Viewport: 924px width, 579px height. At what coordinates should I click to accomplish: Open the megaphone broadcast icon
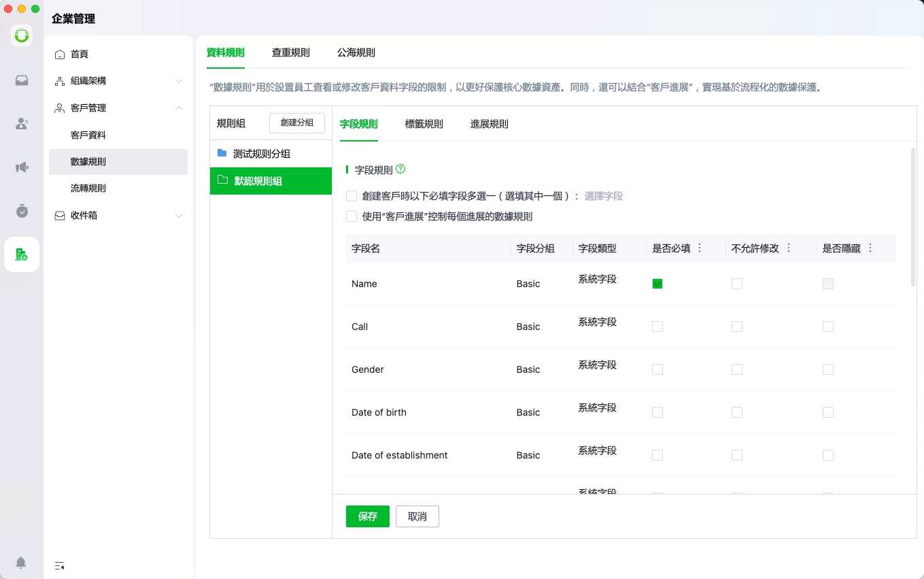click(x=22, y=167)
